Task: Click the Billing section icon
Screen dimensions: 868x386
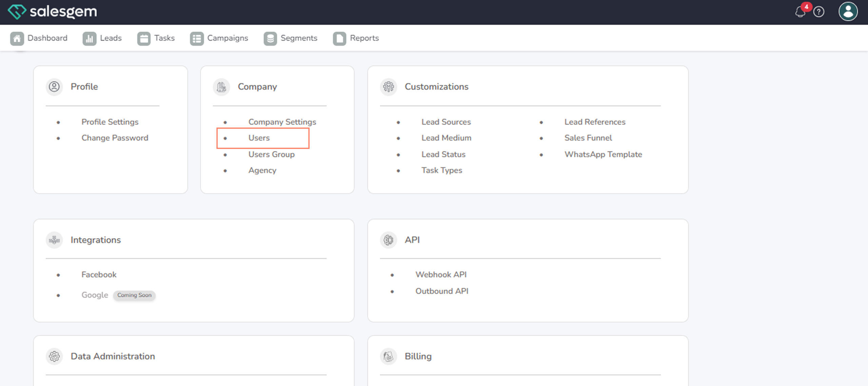Action: pyautogui.click(x=388, y=356)
